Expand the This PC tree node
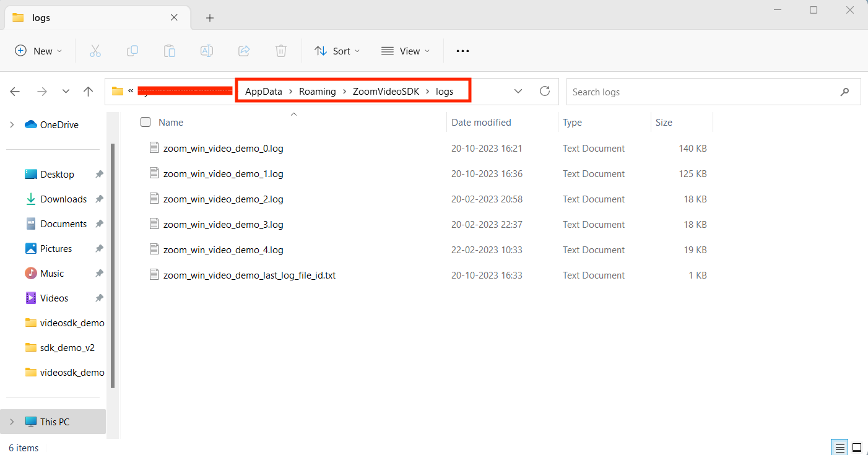Viewport: 868px width, 455px height. (12, 422)
